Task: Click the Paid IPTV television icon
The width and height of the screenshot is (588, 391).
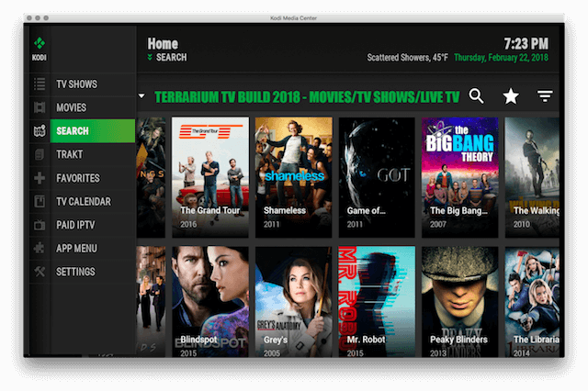Action: click(40, 225)
